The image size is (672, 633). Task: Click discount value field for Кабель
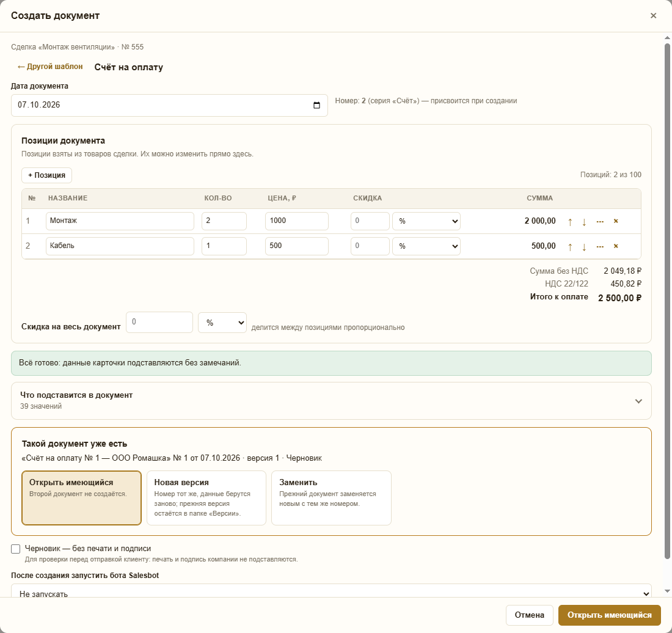370,246
